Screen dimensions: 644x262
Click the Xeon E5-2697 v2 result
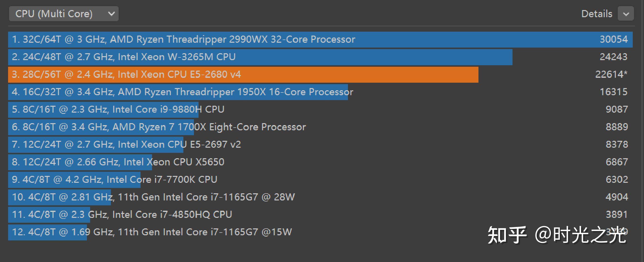click(126, 145)
